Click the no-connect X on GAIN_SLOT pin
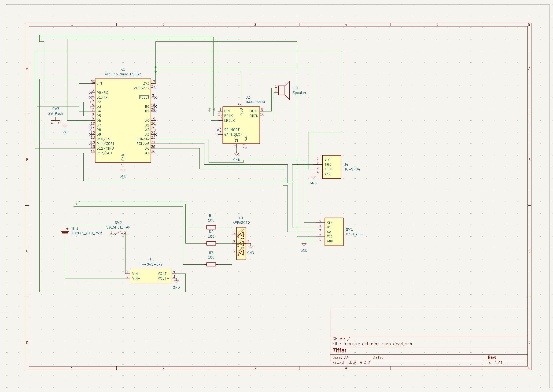The width and height of the screenshot is (553, 392). pos(218,134)
